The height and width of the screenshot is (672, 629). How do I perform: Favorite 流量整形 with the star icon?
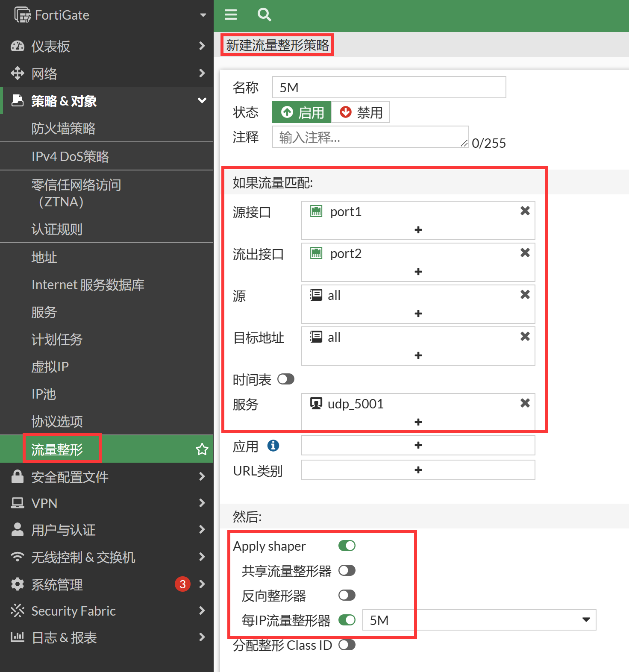click(202, 449)
